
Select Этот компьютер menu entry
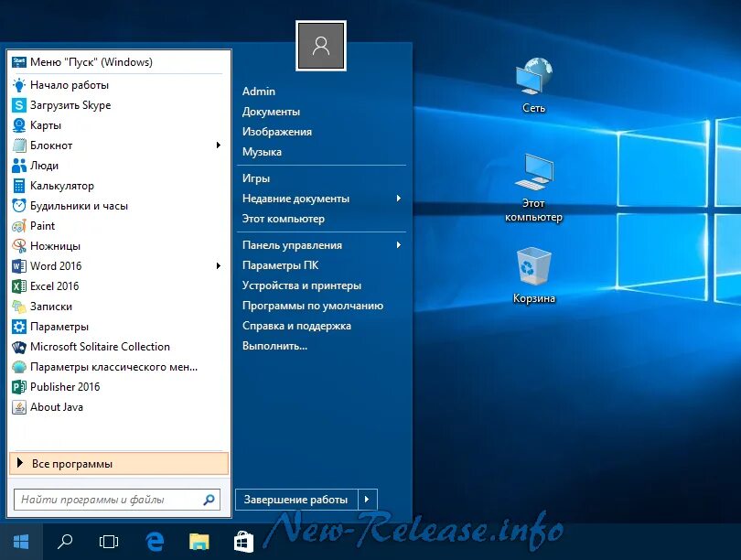[x=284, y=219]
